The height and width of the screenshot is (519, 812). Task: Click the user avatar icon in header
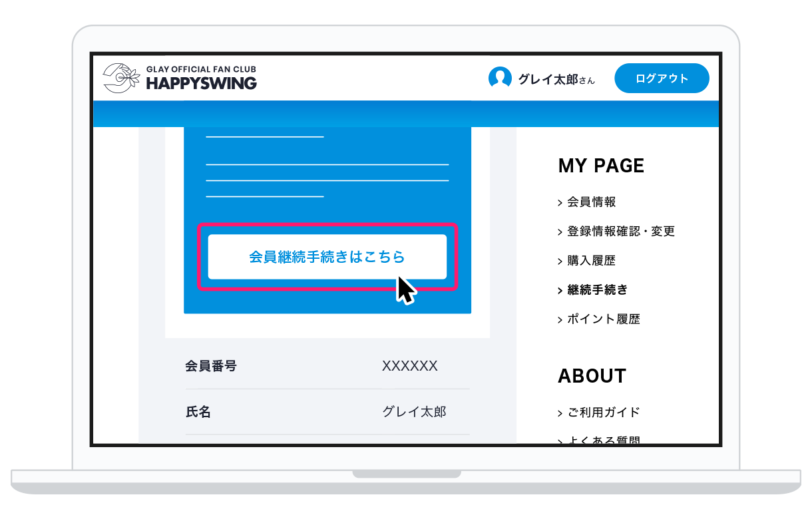pyautogui.click(x=499, y=79)
